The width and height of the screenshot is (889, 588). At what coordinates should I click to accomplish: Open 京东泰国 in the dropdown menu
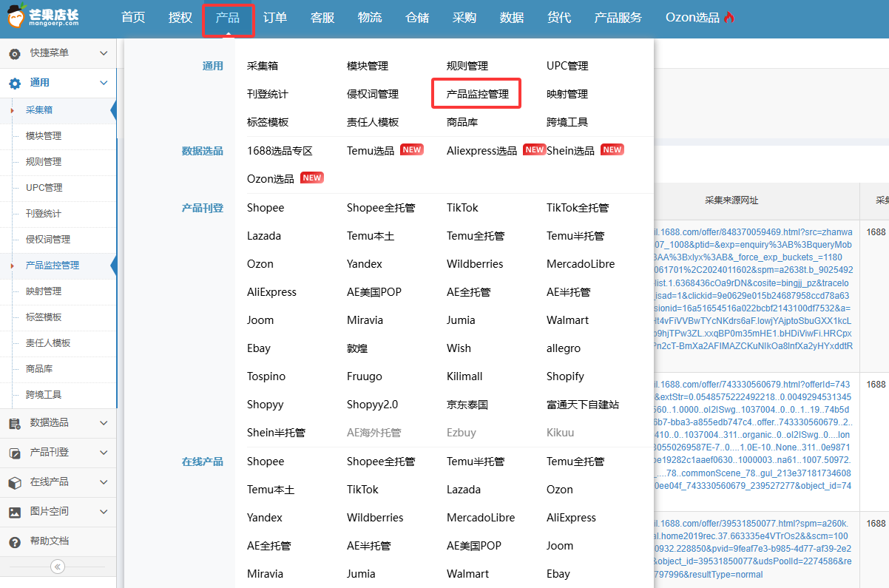pyautogui.click(x=467, y=405)
